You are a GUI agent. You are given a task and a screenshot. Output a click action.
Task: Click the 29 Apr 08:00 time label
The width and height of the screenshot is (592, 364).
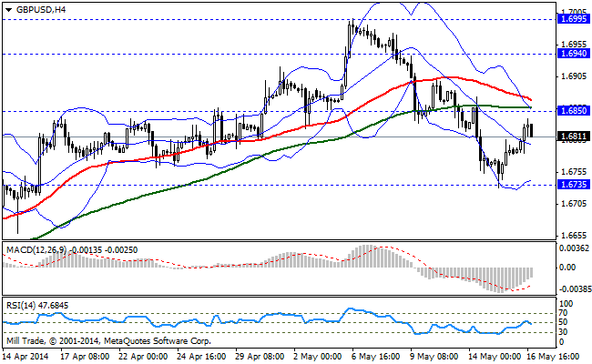click(x=260, y=356)
